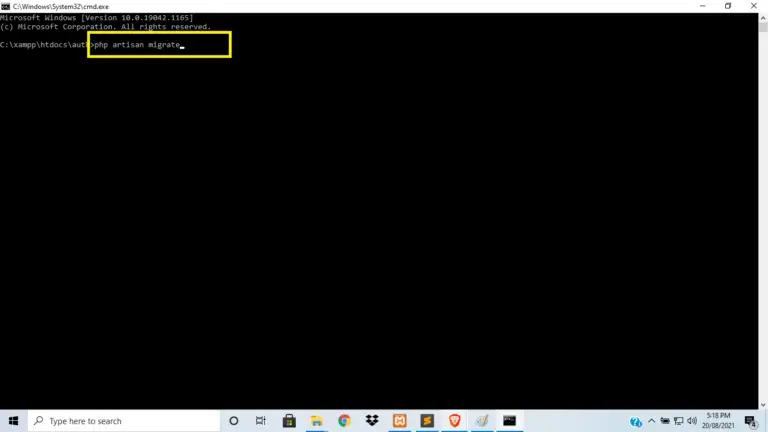
Task: Open the cmd.exe system menu icon
Action: 6,6
